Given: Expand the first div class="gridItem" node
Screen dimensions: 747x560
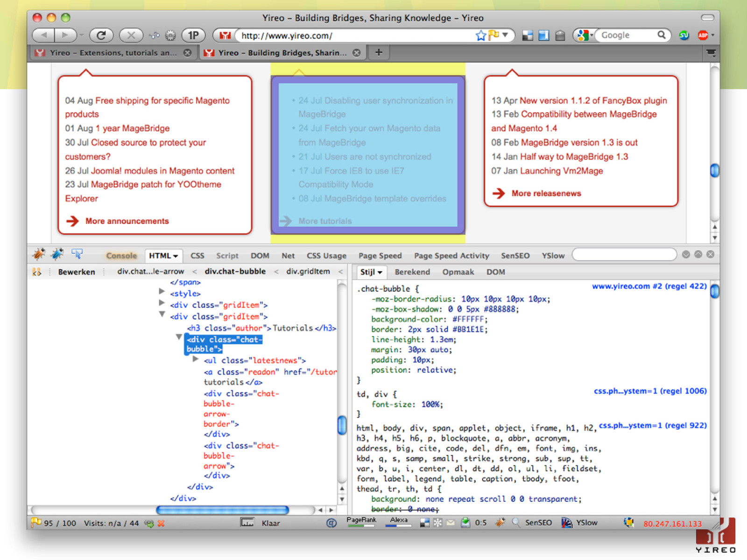Looking at the screenshot, I should tap(162, 303).
